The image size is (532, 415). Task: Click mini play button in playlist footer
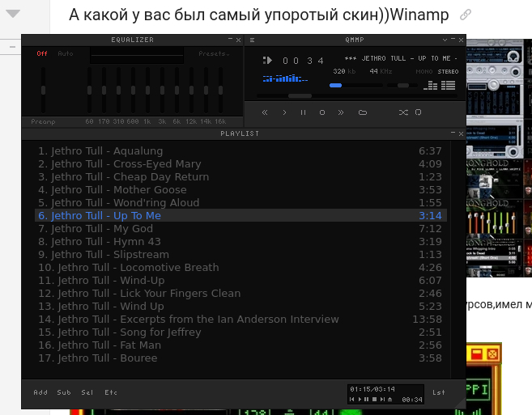[x=360, y=400]
